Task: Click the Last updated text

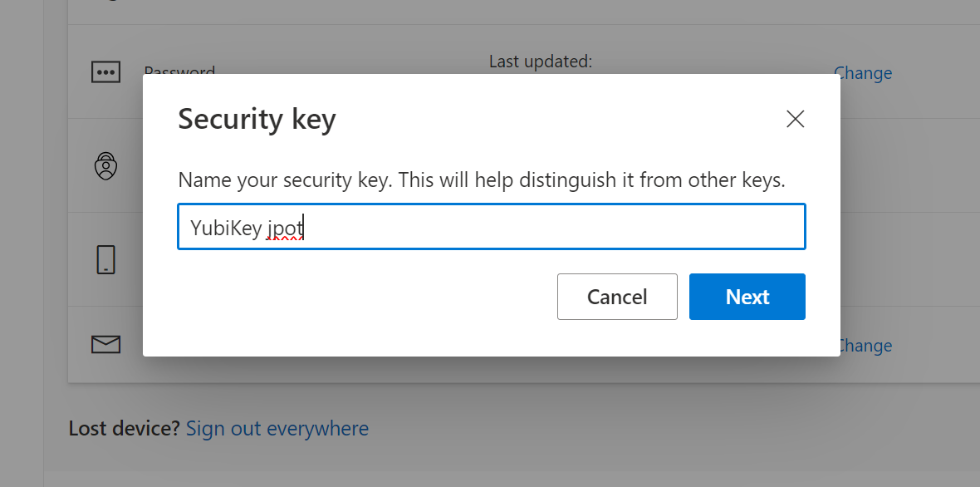Action: click(x=541, y=61)
